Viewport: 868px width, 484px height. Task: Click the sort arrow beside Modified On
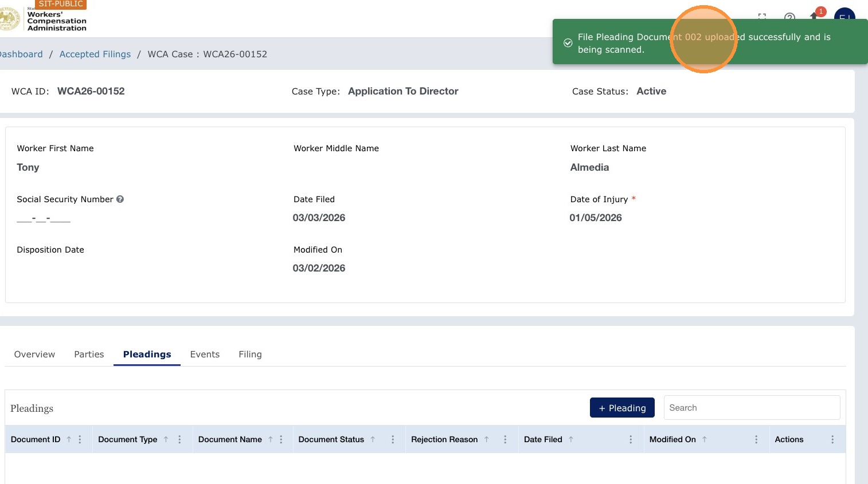tap(705, 439)
